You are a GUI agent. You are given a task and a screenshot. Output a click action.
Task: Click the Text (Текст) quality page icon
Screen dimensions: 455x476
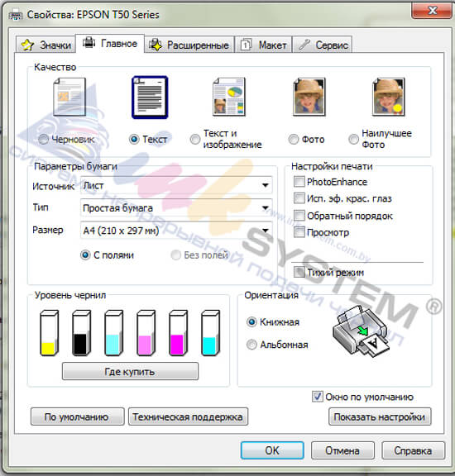(x=150, y=98)
